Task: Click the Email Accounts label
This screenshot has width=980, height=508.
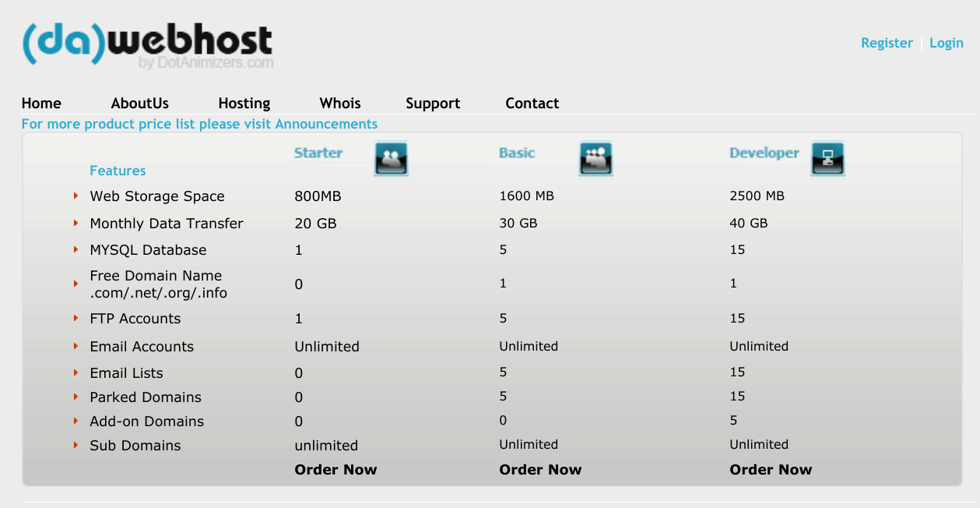Action: tap(142, 347)
